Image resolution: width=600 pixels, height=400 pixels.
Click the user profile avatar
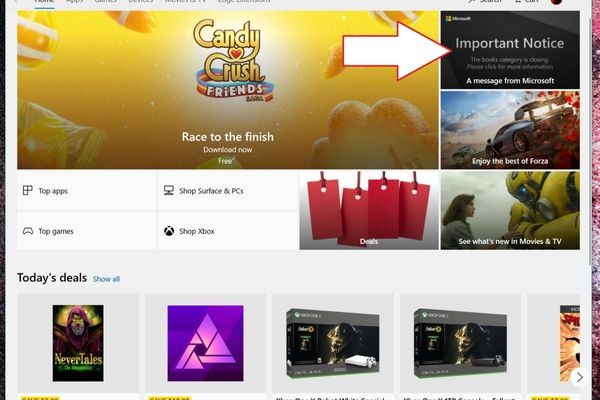(556, 2)
